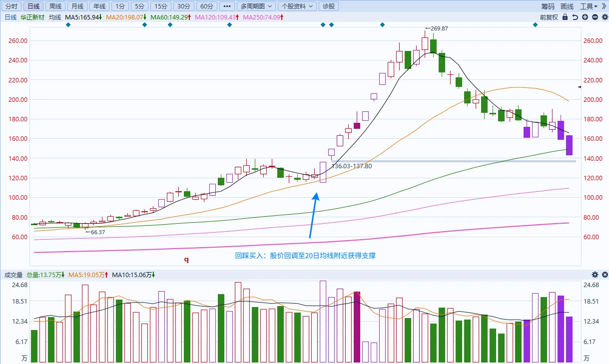Click the lock icon beside 前复权

pos(565,17)
